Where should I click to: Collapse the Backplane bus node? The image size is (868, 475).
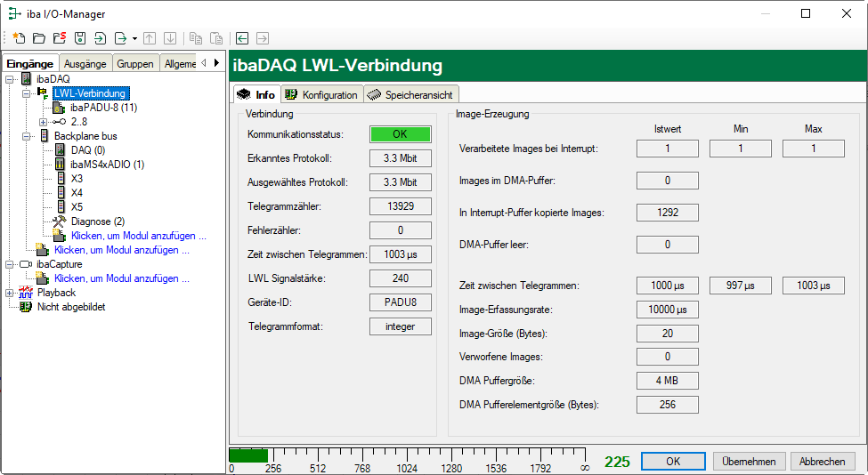[x=26, y=136]
